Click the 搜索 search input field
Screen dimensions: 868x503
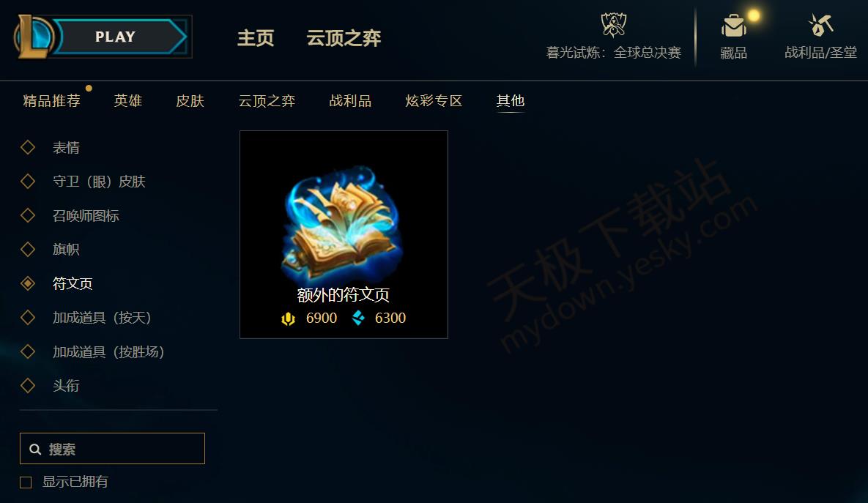pyautogui.click(x=112, y=449)
